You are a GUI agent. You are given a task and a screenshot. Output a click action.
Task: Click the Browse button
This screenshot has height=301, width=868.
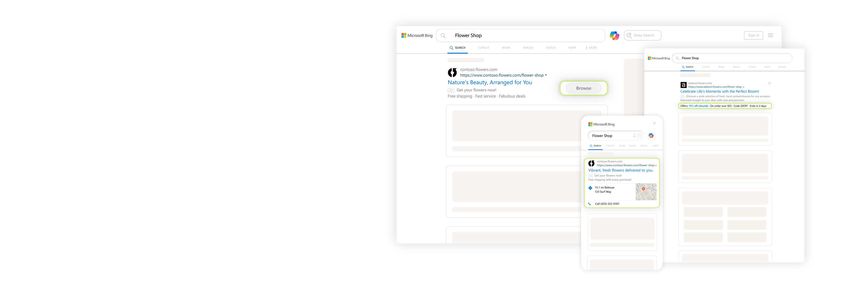coord(583,88)
